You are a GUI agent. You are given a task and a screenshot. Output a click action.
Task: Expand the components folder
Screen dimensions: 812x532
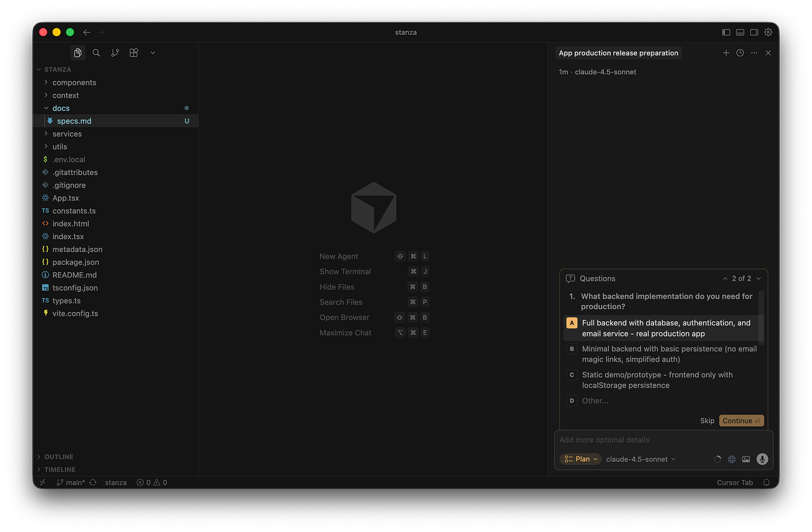point(74,82)
